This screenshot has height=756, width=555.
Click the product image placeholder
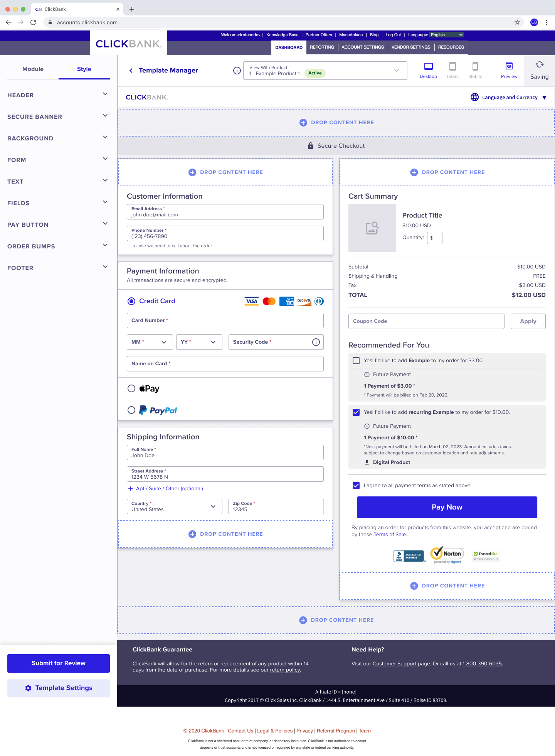click(372, 228)
